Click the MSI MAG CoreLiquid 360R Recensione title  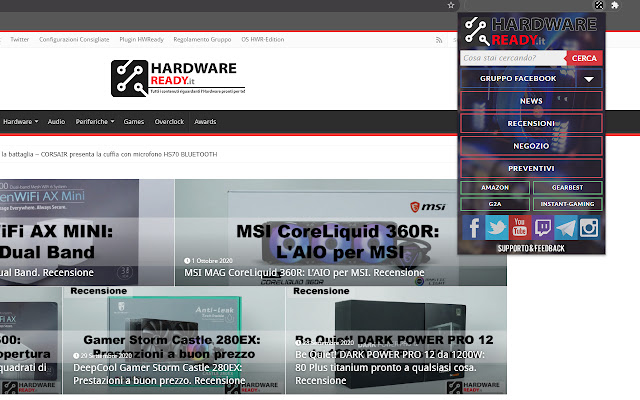tap(304, 272)
